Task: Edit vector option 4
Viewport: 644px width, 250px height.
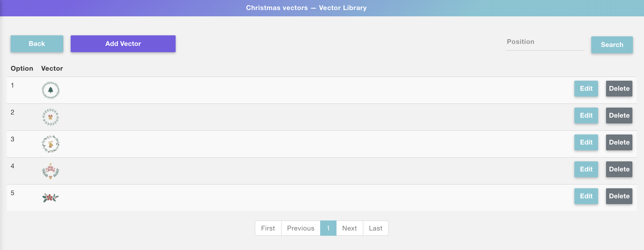Action: pyautogui.click(x=586, y=169)
